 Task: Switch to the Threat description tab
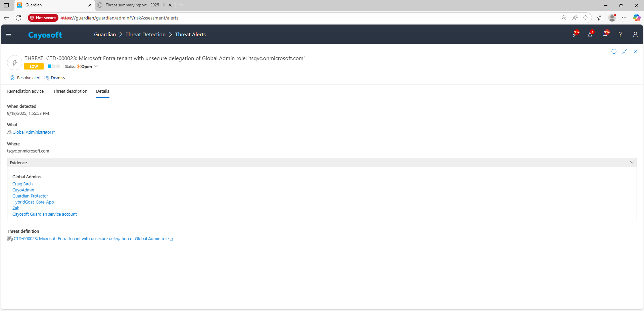point(70,91)
